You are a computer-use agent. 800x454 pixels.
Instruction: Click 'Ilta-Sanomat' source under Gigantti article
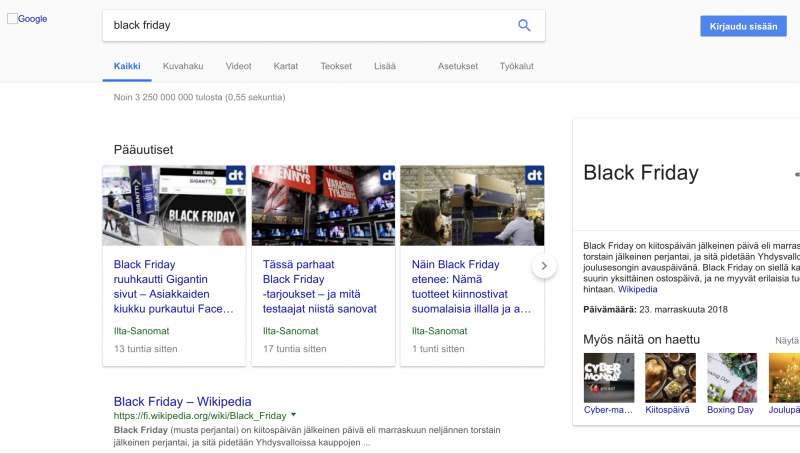coord(141,331)
